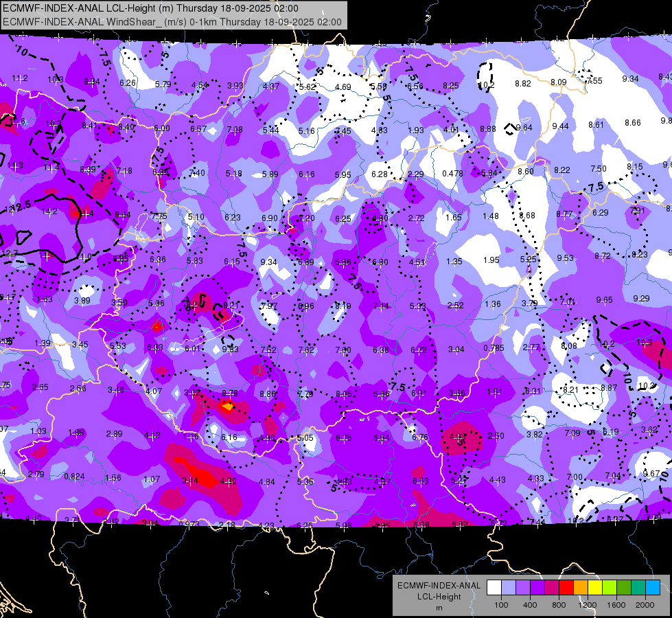Click the wind shear value 1.36

pos(493,304)
